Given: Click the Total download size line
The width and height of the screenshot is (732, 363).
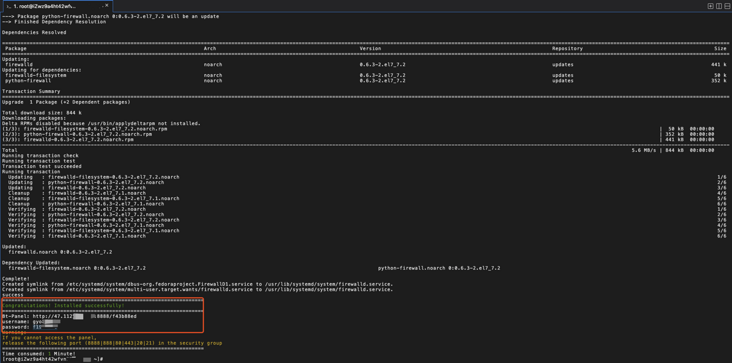Looking at the screenshot, I should click(x=42, y=113).
